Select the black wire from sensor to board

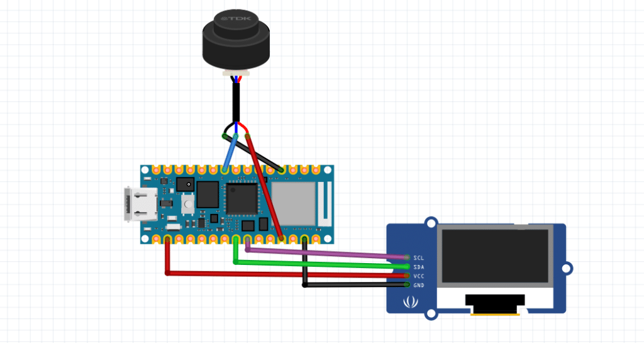[x=253, y=152]
